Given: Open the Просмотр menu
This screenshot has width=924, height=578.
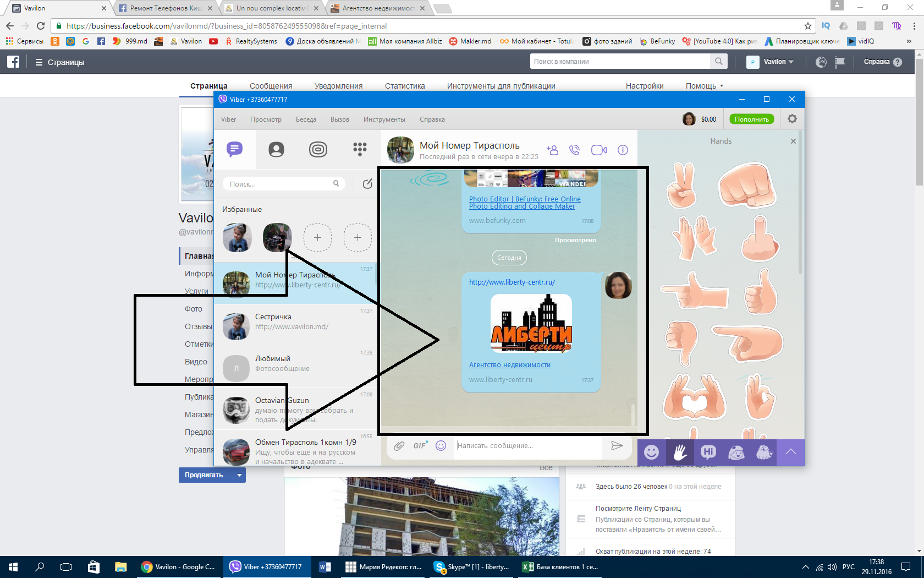Looking at the screenshot, I should coord(266,119).
